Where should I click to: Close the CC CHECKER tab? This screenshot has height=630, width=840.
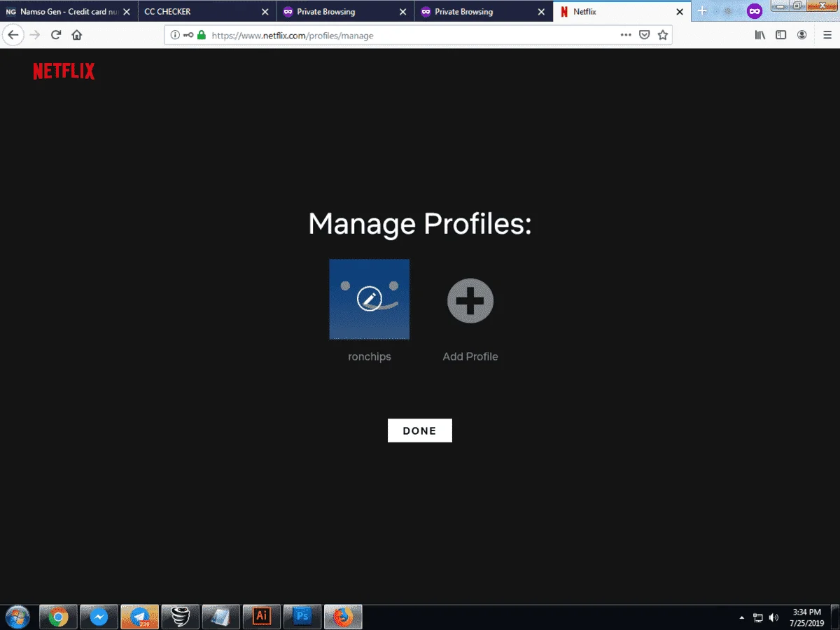point(265,12)
